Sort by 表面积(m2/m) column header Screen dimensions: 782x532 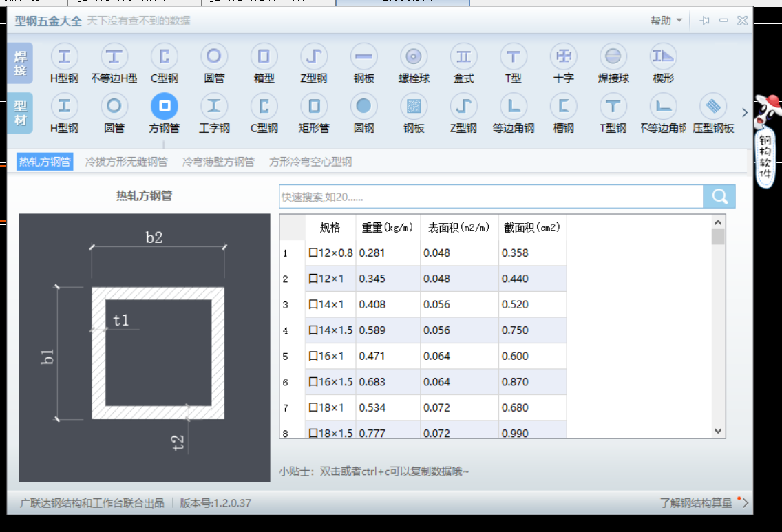(459, 227)
